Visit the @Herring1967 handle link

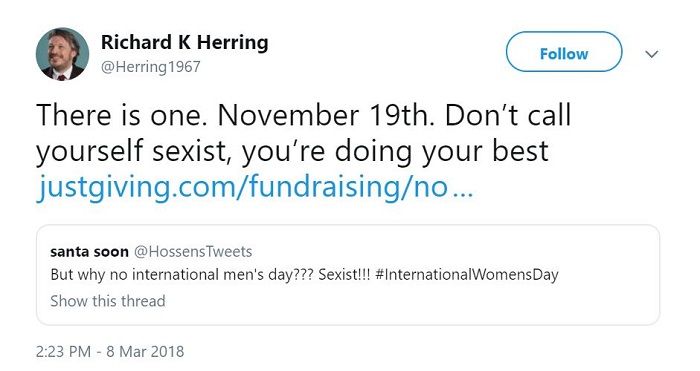click(x=151, y=67)
